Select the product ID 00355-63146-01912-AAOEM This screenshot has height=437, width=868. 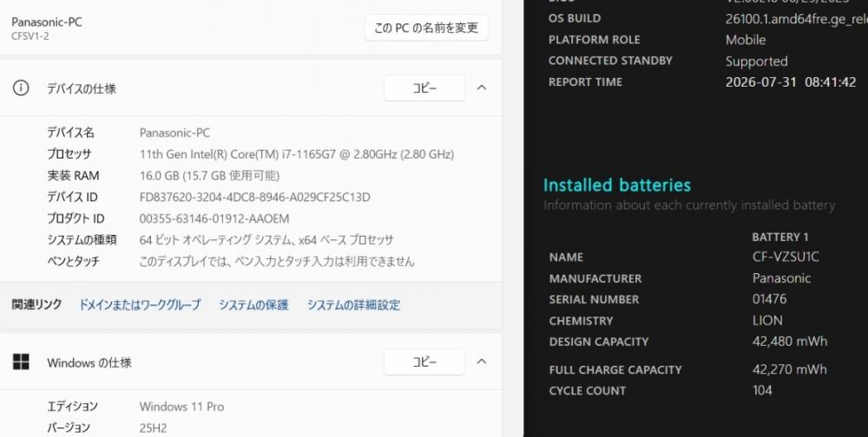click(x=214, y=218)
